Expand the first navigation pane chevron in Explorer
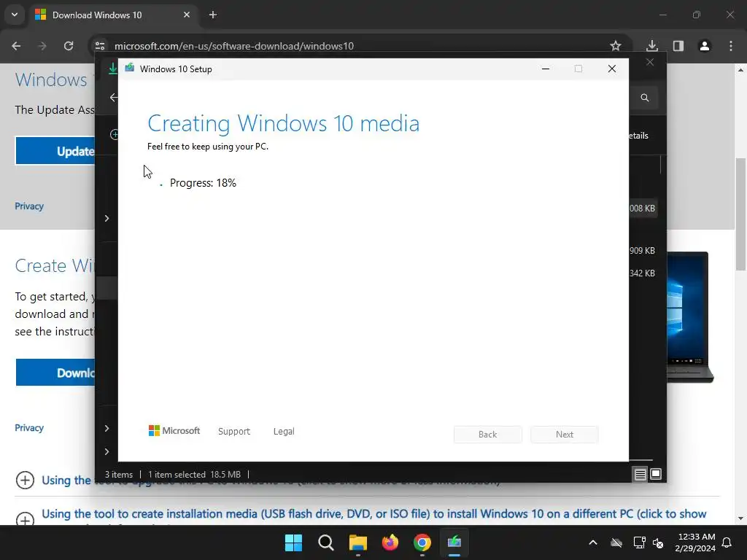The width and height of the screenshot is (747, 560). tap(107, 218)
